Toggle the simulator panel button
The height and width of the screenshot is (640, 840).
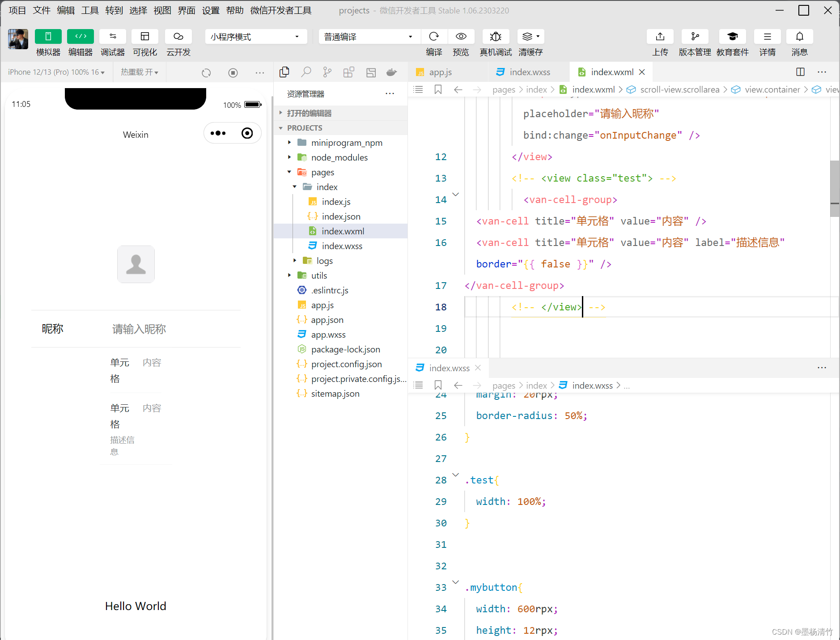click(48, 36)
